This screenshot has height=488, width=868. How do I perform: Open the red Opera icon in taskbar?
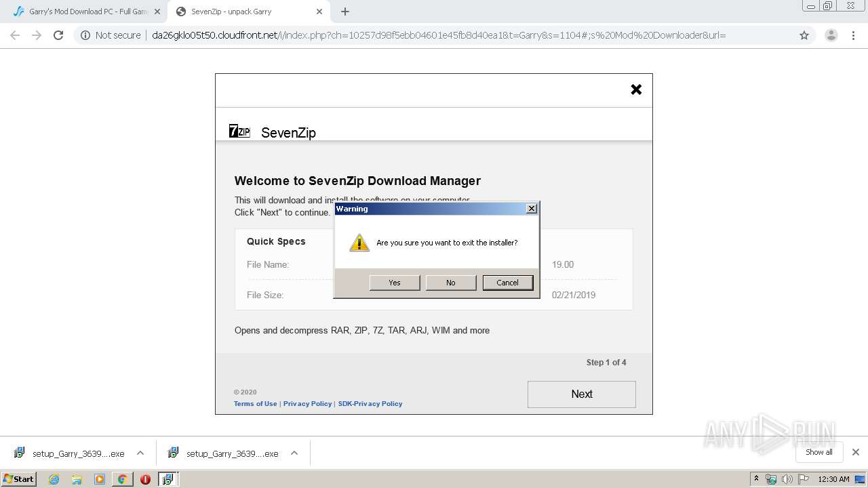(145, 479)
